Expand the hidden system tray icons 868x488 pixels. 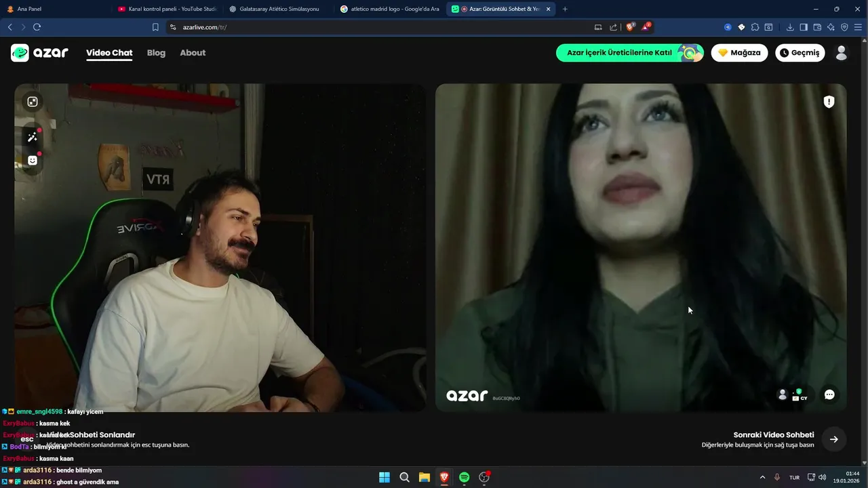[x=762, y=477]
